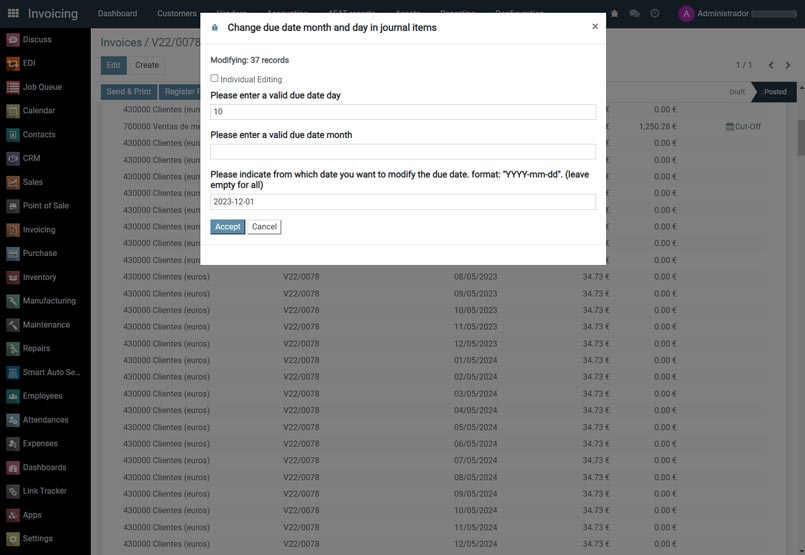Click the due date day field
This screenshot has height=555, width=805.
pyautogui.click(x=403, y=112)
